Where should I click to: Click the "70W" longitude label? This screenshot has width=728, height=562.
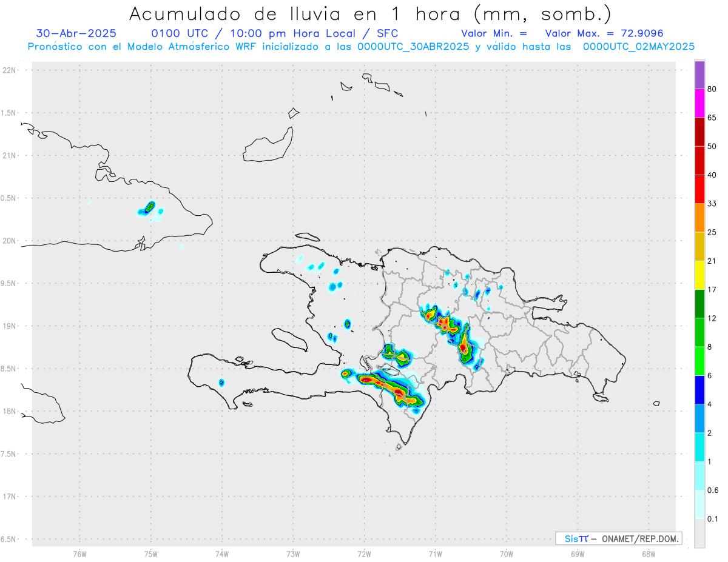coord(507,554)
